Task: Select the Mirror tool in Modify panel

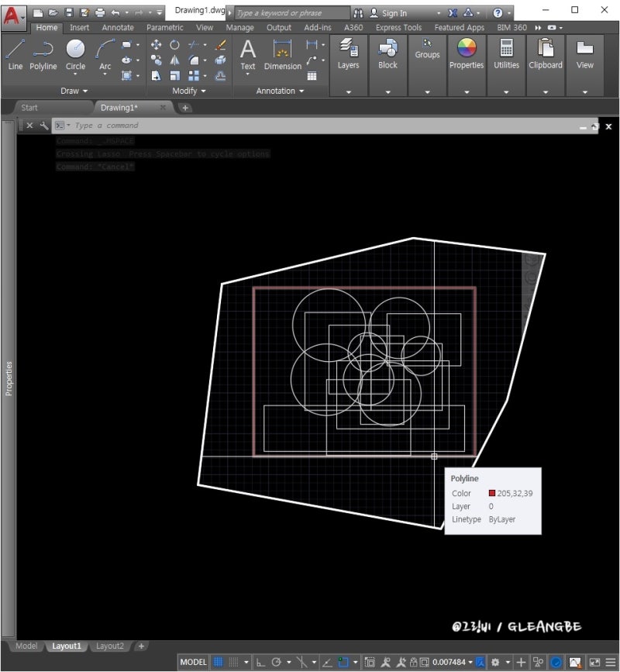Action: click(x=174, y=60)
